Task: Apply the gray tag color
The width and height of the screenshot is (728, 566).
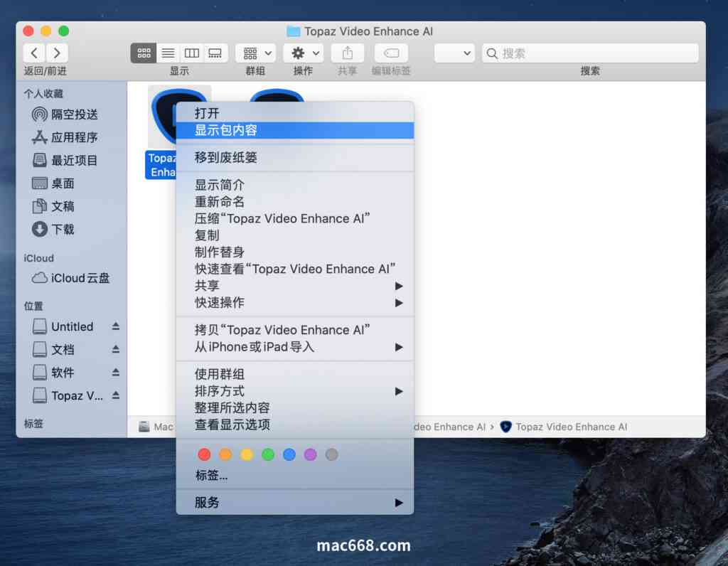Action: click(331, 454)
